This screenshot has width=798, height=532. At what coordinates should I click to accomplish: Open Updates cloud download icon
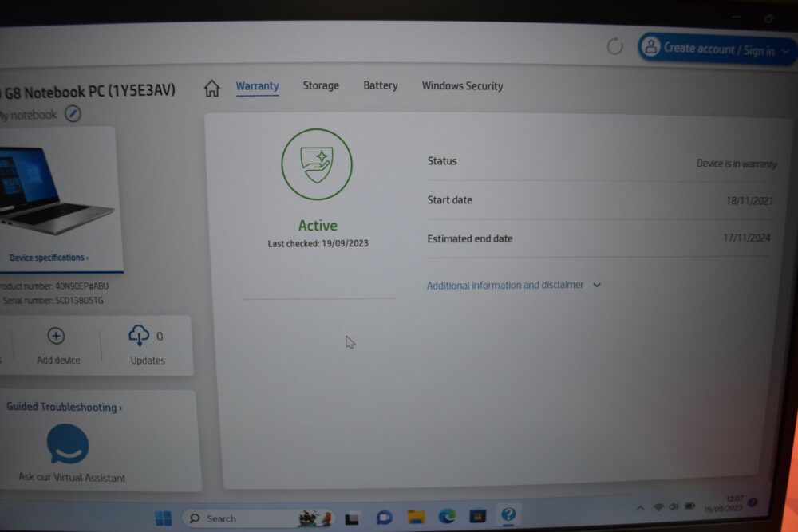138,335
